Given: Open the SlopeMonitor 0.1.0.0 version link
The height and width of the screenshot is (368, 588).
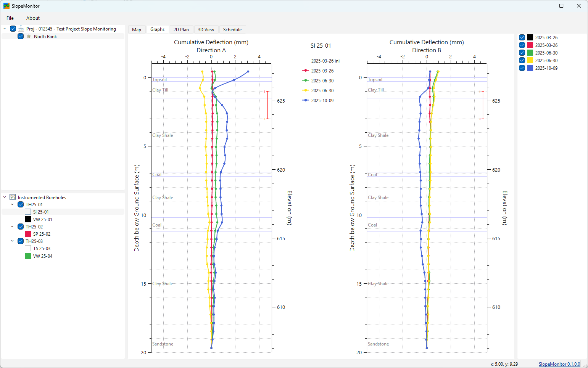Looking at the screenshot, I should pyautogui.click(x=559, y=364).
